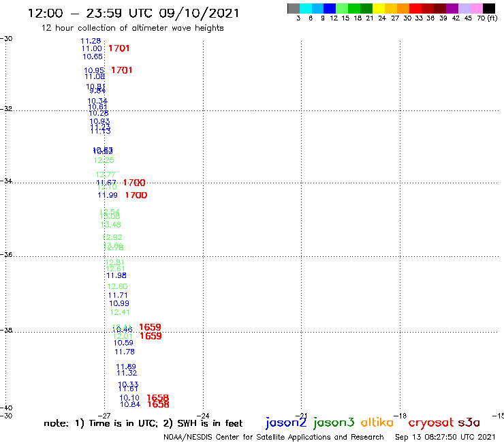The image size is (504, 443).
Task: Click blue wave height value 10.10
Action: 129,398
